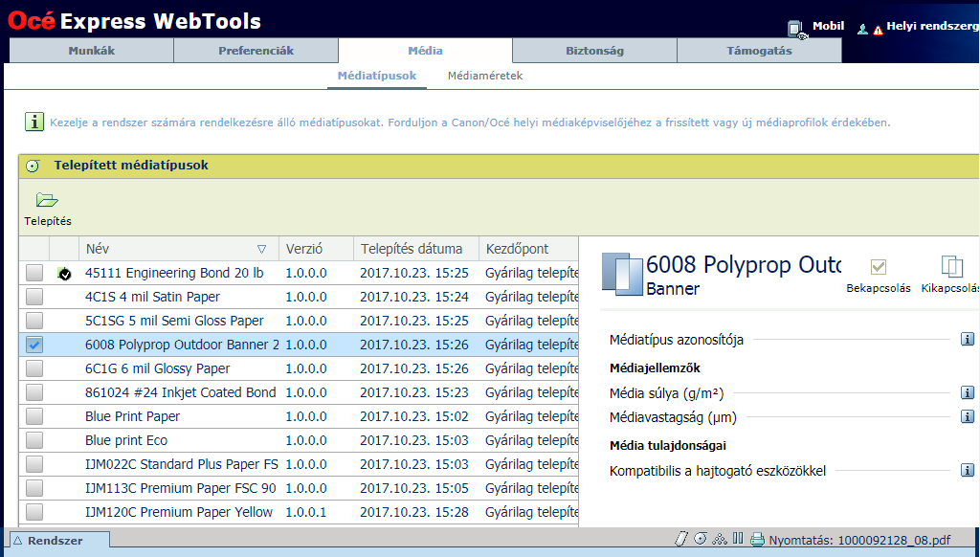This screenshot has width=980, height=557.
Task: Tick checkbox for 6C1G 6 mil Glossy Paper
Action: point(34,368)
